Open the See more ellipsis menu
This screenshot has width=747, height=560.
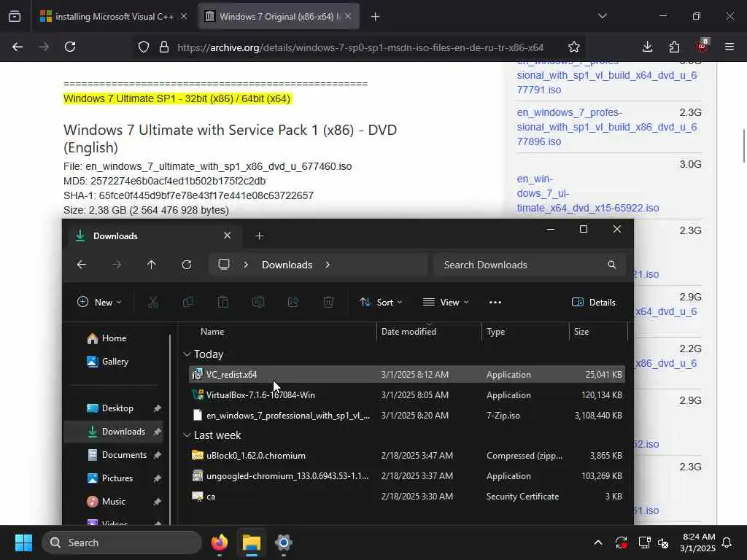coord(495,303)
